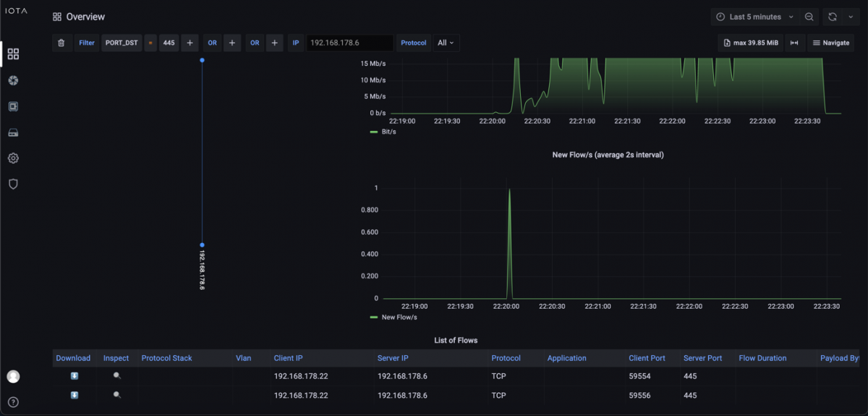The height and width of the screenshot is (416, 868).
Task: Open the Navigate menu
Action: 830,43
